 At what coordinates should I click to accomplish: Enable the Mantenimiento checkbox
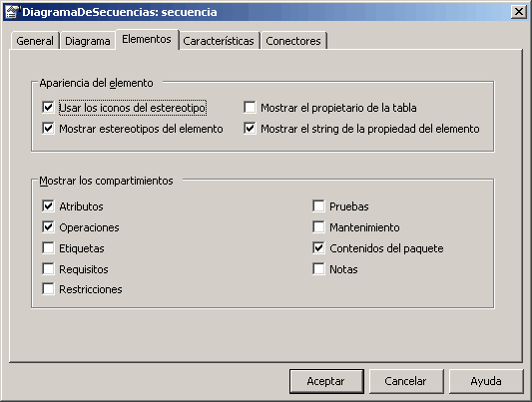[318, 227]
